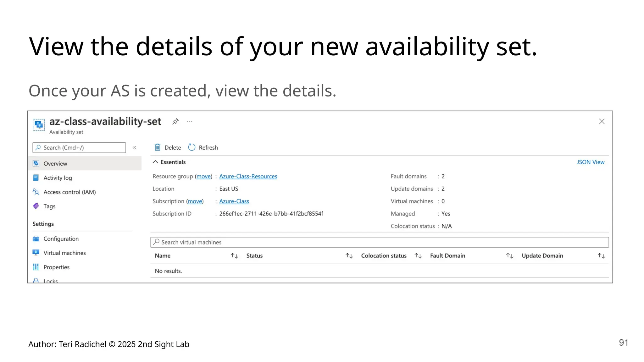Click the Refresh circular arrow icon
644x362 pixels.
pos(192,147)
